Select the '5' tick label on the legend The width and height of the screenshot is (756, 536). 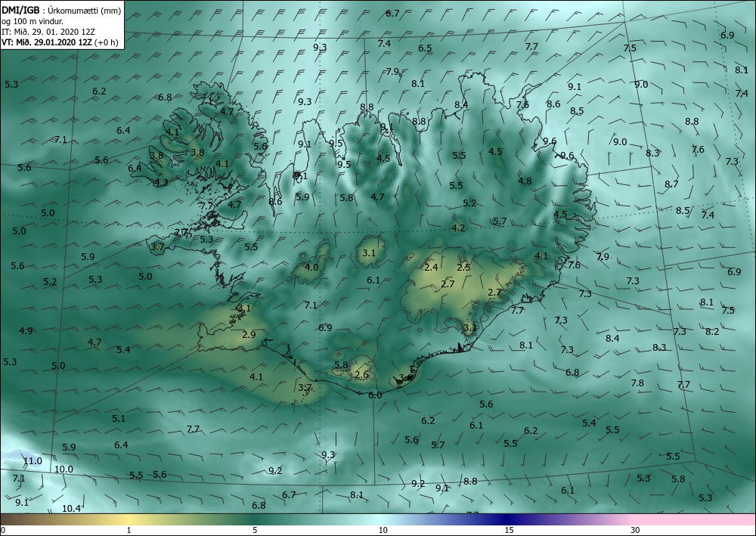(255, 530)
